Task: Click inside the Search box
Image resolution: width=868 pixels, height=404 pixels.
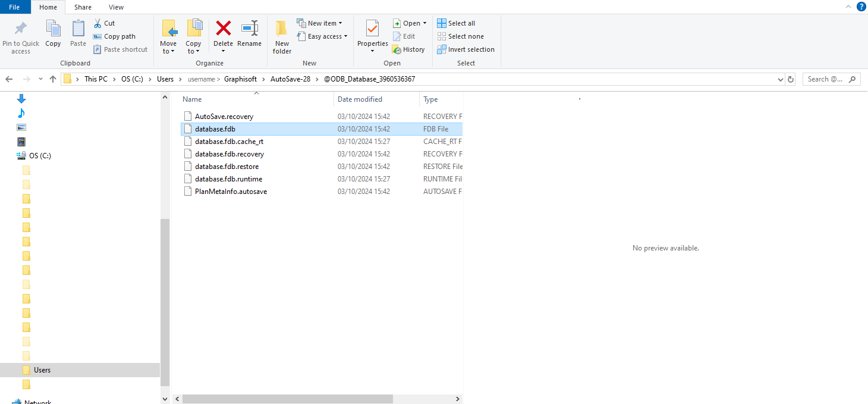Action: coord(826,79)
